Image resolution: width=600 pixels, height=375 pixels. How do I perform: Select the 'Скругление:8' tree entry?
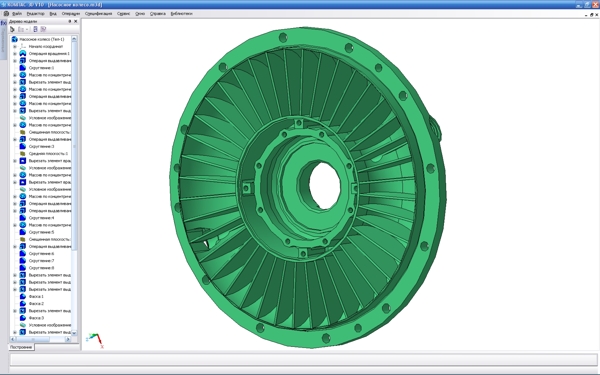pyautogui.click(x=41, y=268)
